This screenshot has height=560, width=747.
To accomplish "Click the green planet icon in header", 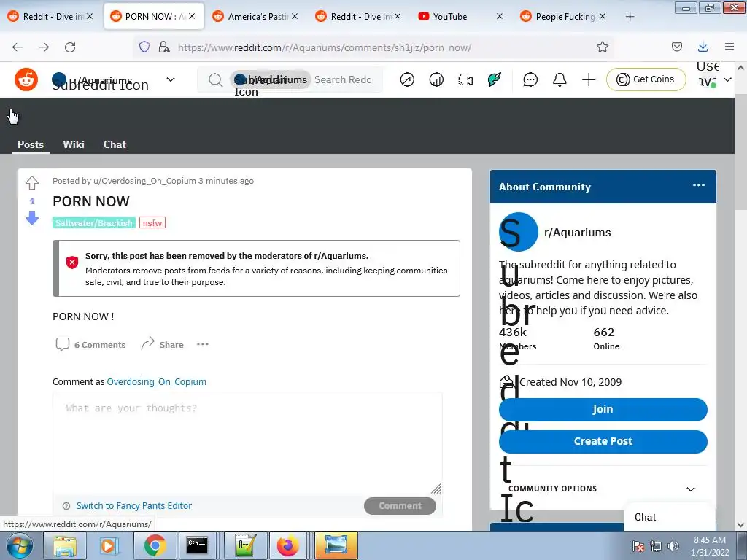I will [495, 79].
